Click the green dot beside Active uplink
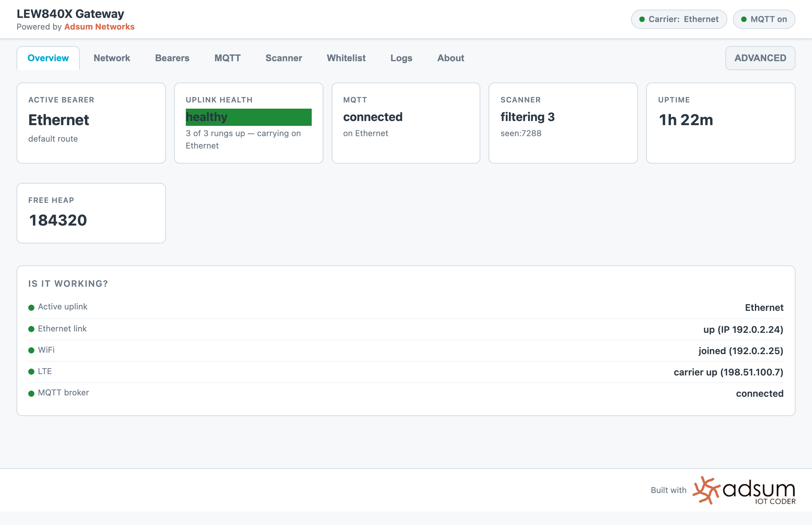The width and height of the screenshot is (812, 525). point(31,308)
